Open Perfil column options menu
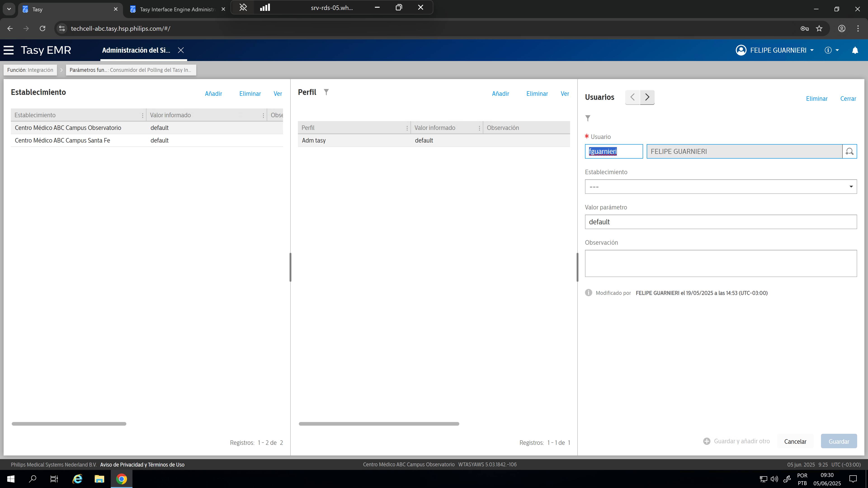868x488 pixels. click(407, 128)
